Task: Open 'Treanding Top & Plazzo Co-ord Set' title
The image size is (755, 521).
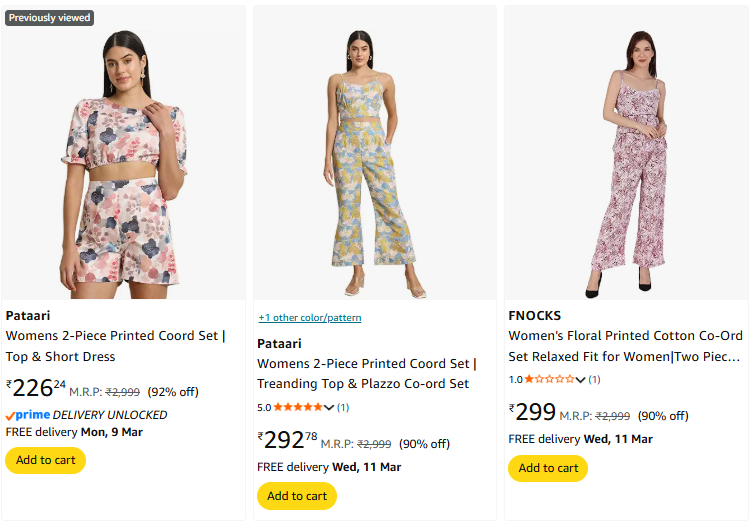Action: pos(363,383)
